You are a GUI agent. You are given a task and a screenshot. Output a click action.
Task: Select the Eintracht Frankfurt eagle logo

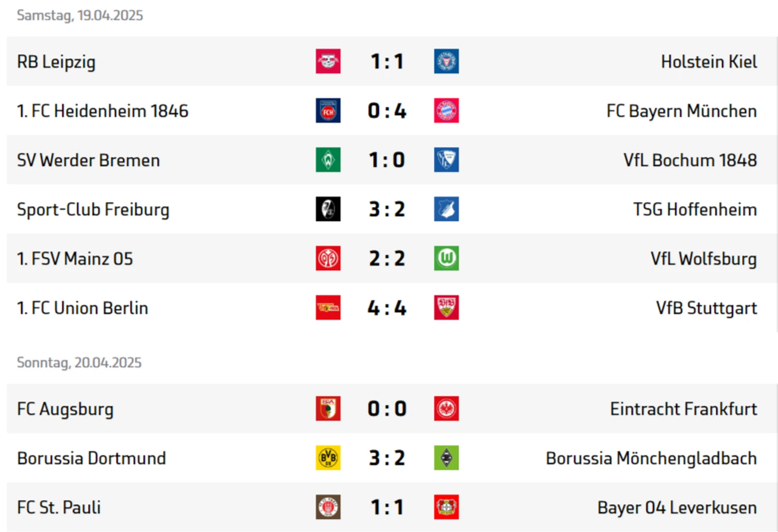446,408
